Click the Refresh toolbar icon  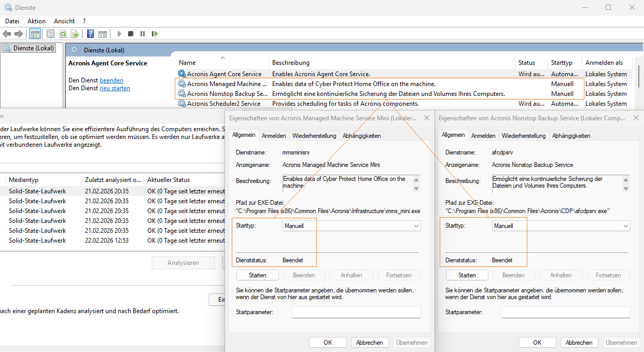pyautogui.click(x=63, y=34)
